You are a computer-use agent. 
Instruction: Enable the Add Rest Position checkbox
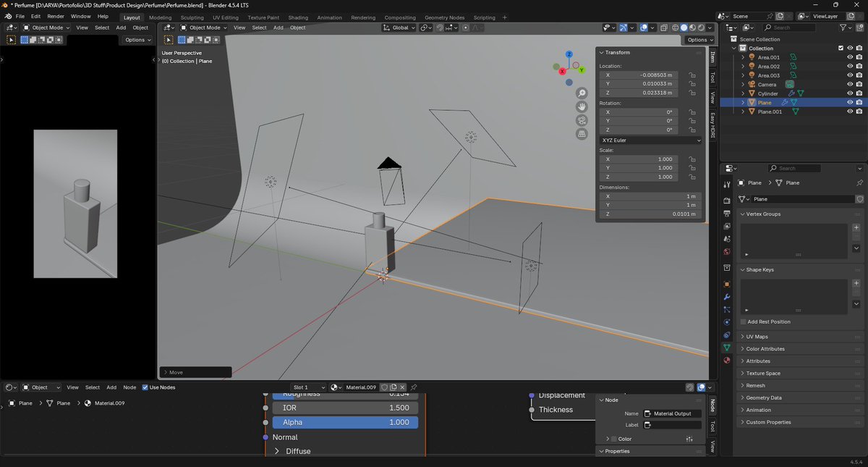743,321
